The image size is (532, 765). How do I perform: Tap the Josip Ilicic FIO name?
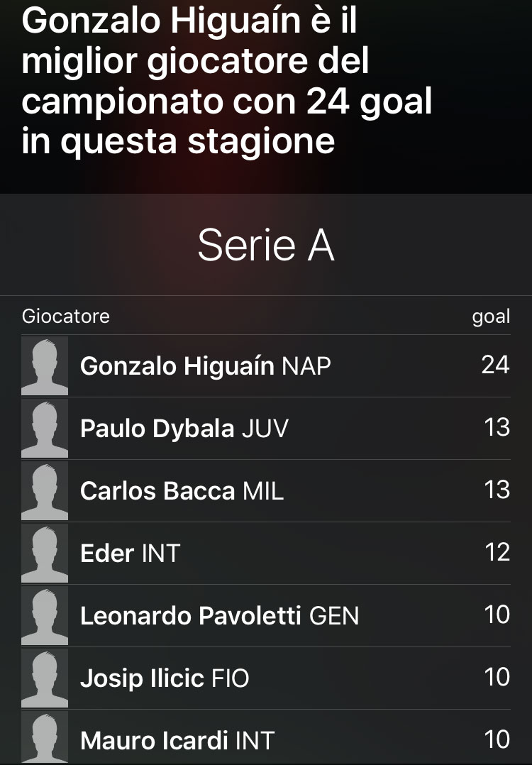tap(165, 678)
